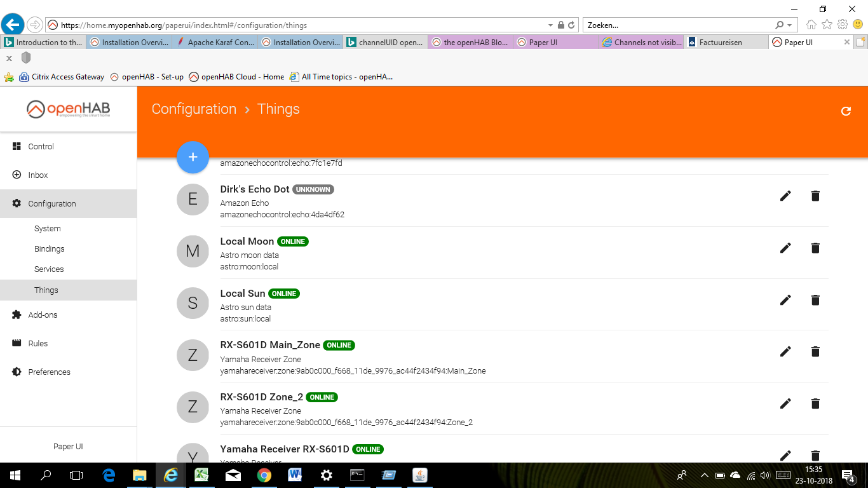Viewport: 868px width, 488px height.
Task: Open Services configuration submenu
Action: (68, 269)
